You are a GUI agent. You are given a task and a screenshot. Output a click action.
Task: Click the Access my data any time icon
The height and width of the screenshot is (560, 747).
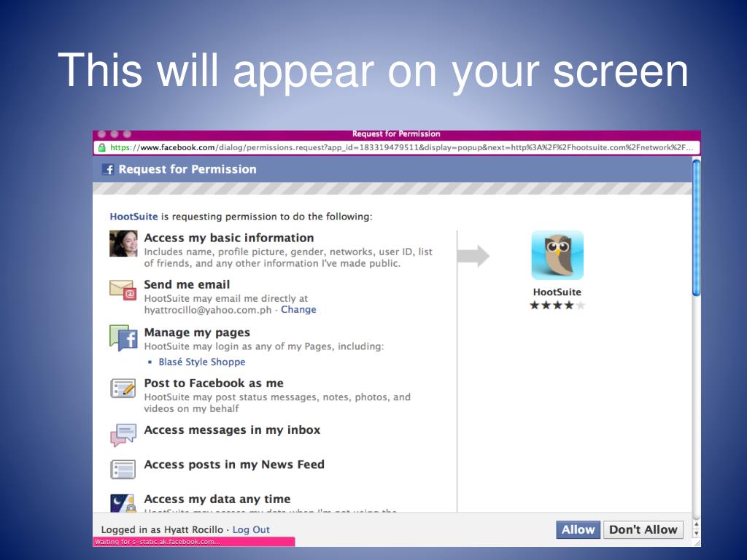(123, 503)
